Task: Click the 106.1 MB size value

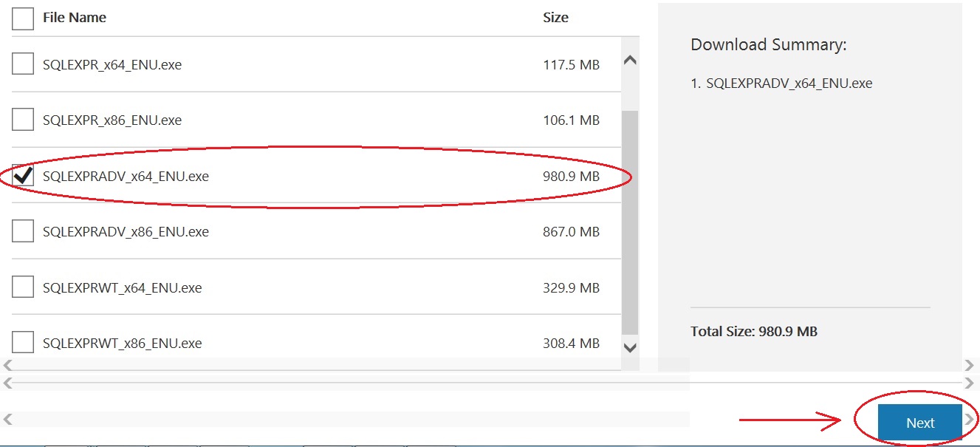Action: tap(571, 120)
